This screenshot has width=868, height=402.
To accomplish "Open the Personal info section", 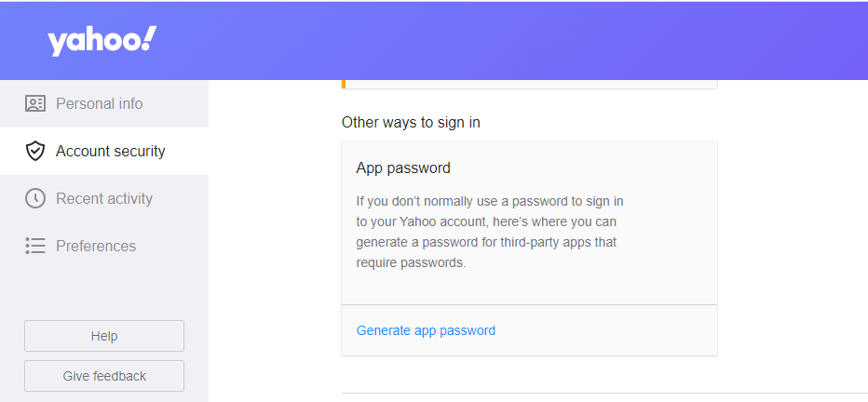I will tap(104, 103).
